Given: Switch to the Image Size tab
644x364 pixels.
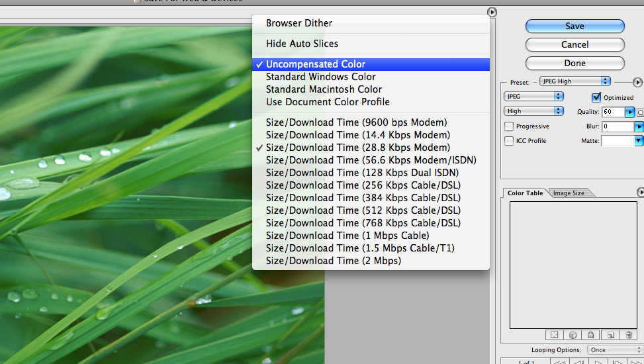Looking at the screenshot, I should (569, 193).
